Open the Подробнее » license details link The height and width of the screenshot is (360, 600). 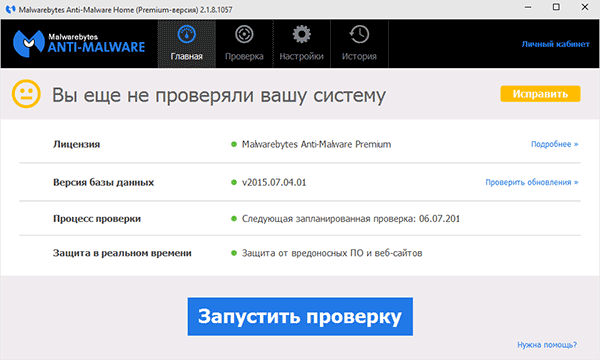point(554,144)
